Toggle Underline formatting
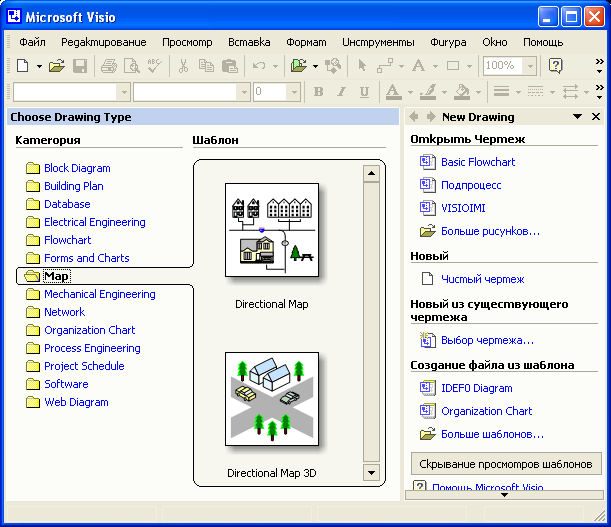The width and height of the screenshot is (611, 527). pyautogui.click(x=364, y=92)
